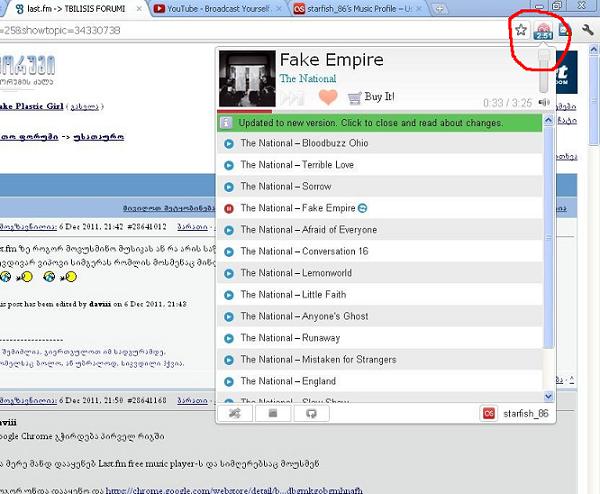Play Conversation 16 via its play icon
The height and width of the screenshot is (494, 600).
click(x=229, y=252)
